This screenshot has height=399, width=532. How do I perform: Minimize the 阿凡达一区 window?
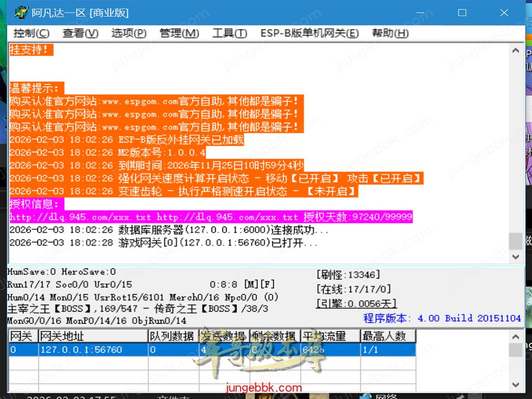coord(420,12)
